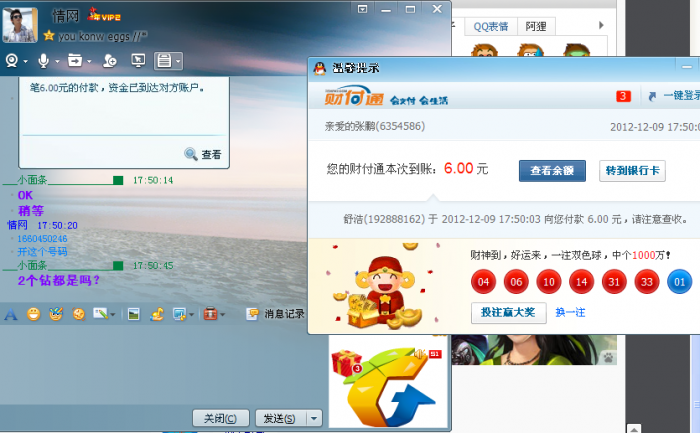Open VIP magic emoticons icon
The height and width of the screenshot is (433, 700).
[56, 314]
